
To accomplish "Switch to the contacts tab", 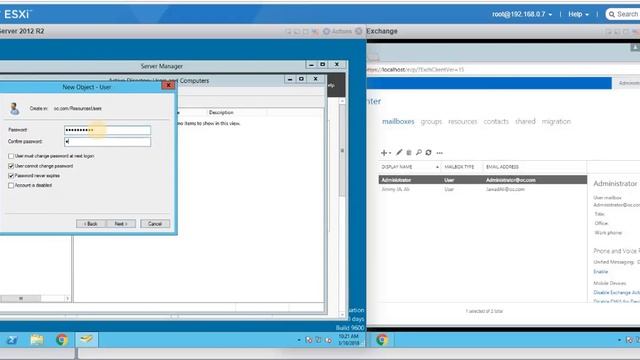I will (x=496, y=121).
